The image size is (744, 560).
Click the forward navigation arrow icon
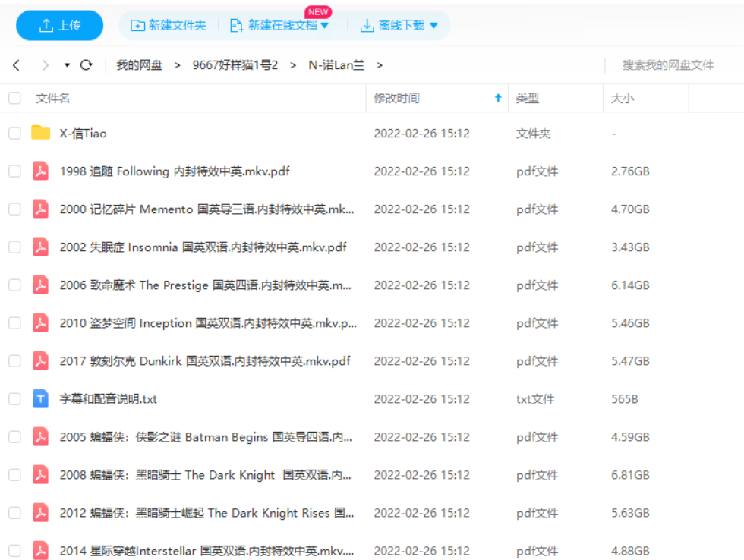pyautogui.click(x=45, y=65)
